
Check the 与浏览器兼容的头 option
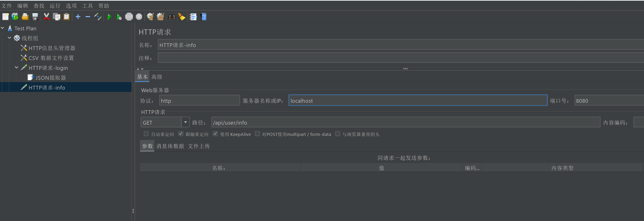(338, 134)
